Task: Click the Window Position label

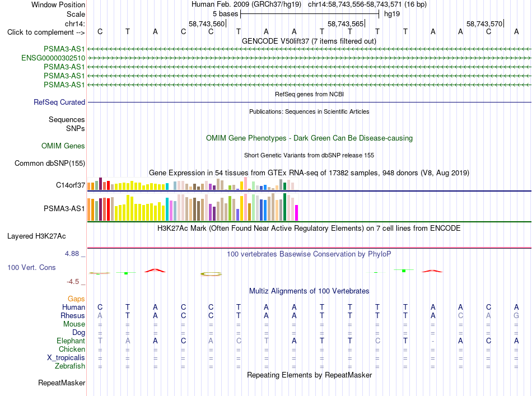Action: click(x=58, y=4)
